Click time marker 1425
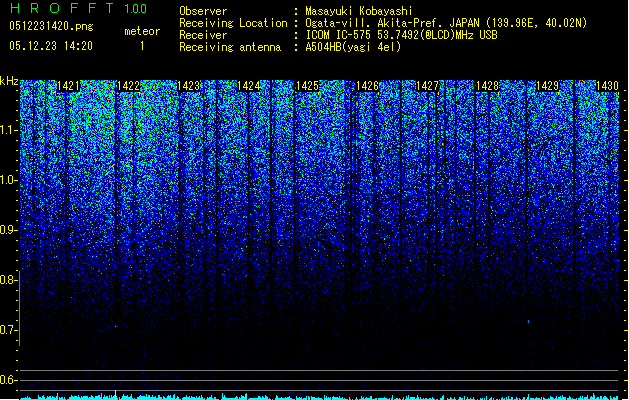The image size is (629, 400). click(307, 86)
